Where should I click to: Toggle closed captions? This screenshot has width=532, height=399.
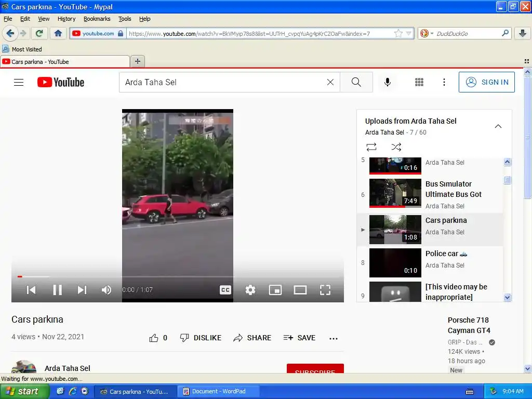(x=225, y=290)
